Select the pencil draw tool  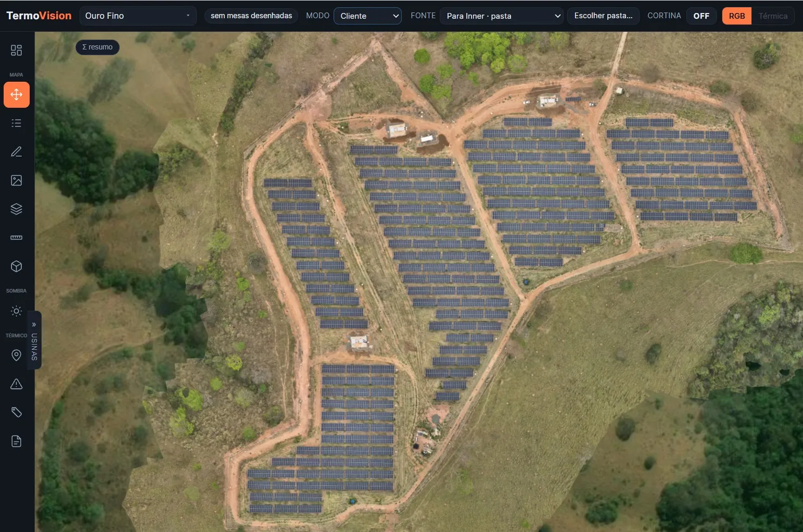pyautogui.click(x=16, y=151)
